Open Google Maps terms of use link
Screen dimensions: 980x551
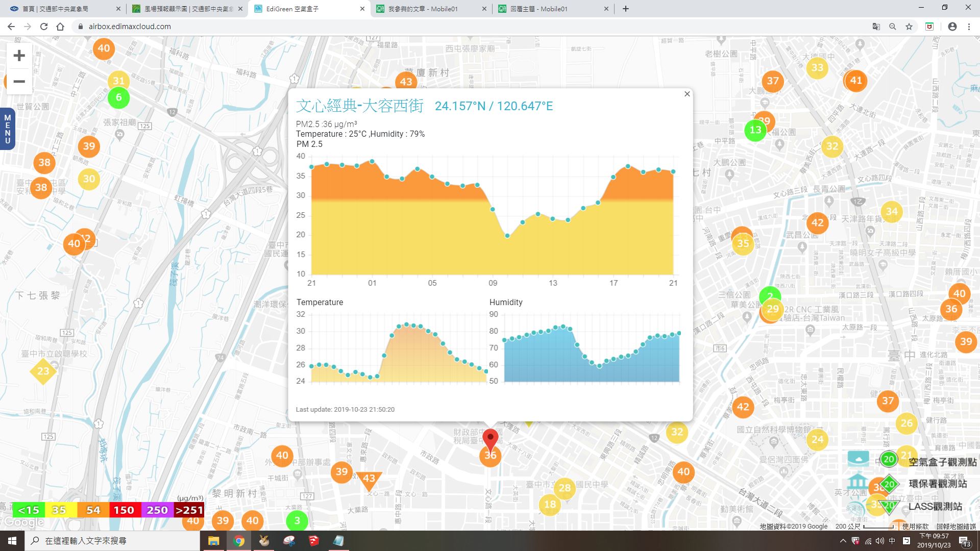pyautogui.click(x=915, y=527)
